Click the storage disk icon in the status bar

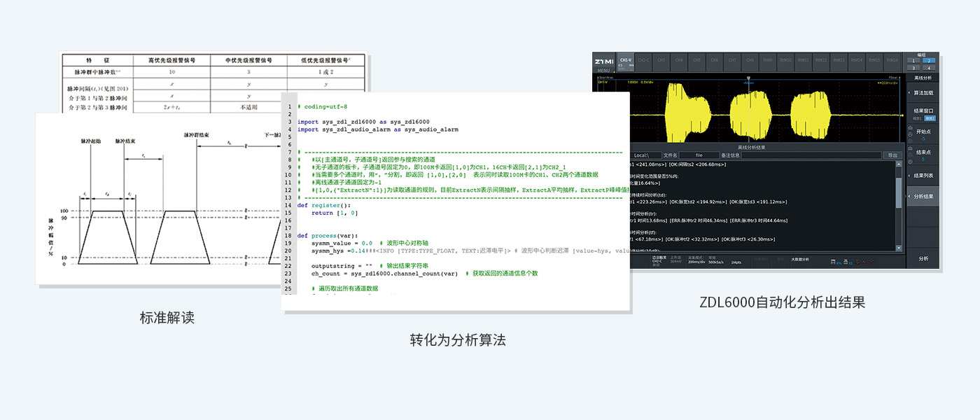(x=833, y=262)
